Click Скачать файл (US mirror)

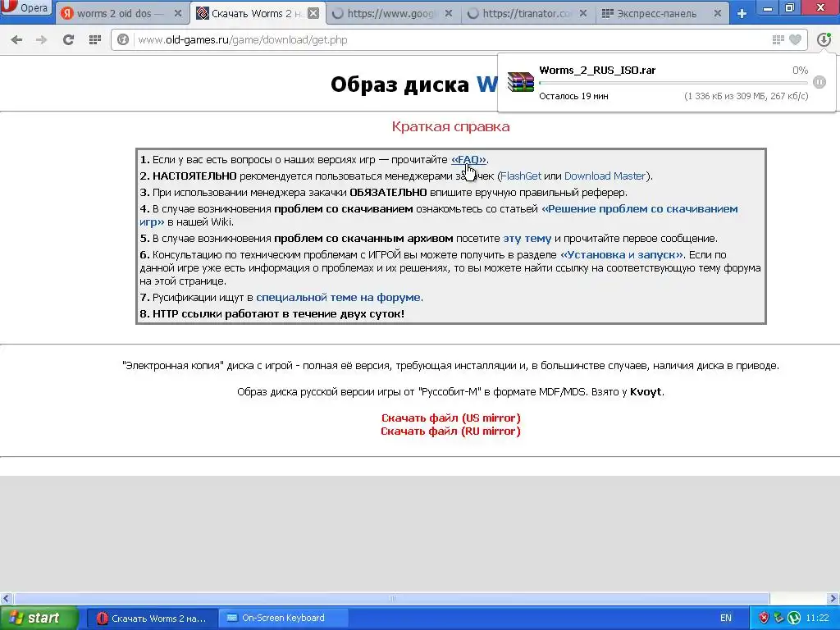[x=450, y=418]
